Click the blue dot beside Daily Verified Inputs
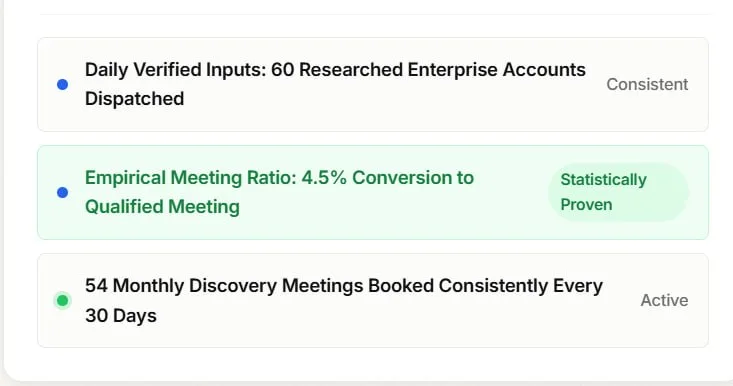Viewport: 733px width, 386px height. (x=62, y=85)
